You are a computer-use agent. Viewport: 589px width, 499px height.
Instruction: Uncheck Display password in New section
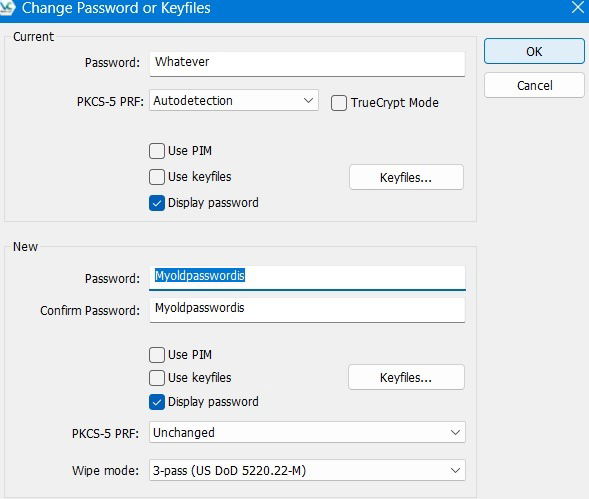[x=157, y=402]
